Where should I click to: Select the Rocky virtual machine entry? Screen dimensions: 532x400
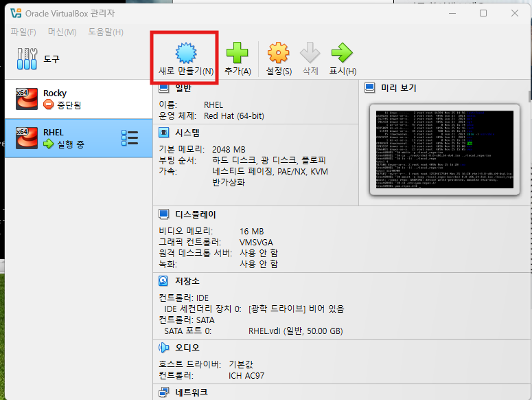point(79,99)
